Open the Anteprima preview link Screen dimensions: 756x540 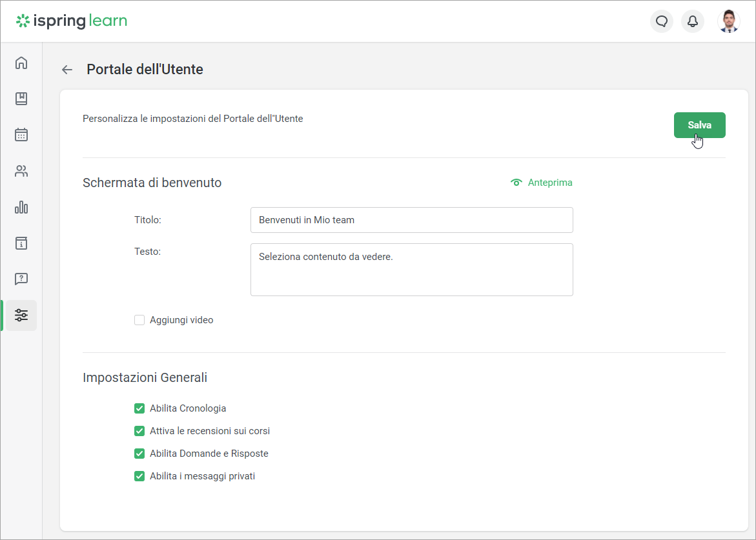(542, 183)
